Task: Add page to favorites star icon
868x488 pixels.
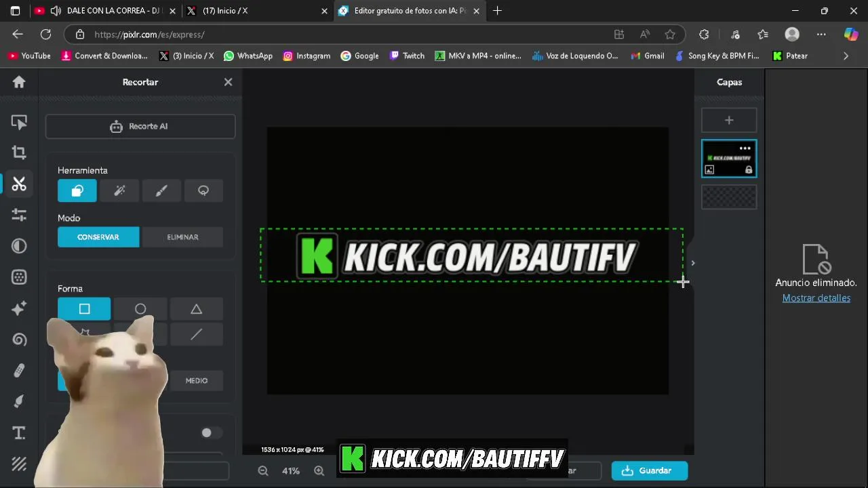Action: (x=670, y=35)
